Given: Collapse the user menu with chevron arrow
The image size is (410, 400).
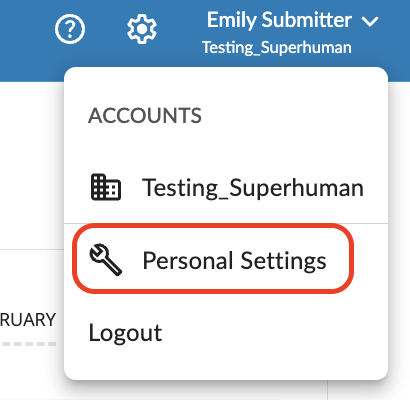Looking at the screenshot, I should tap(370, 21).
